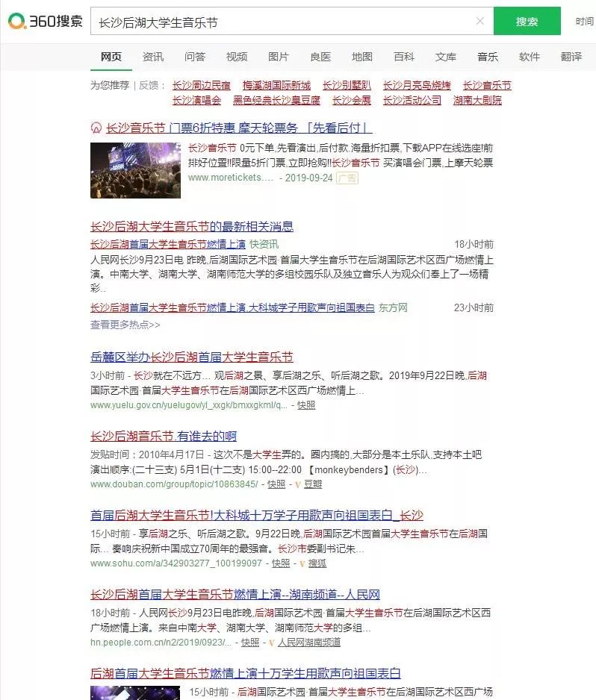Open result 岳麓区举办长沙后湖首届大学生音乐节
The image size is (596, 700).
(x=192, y=357)
